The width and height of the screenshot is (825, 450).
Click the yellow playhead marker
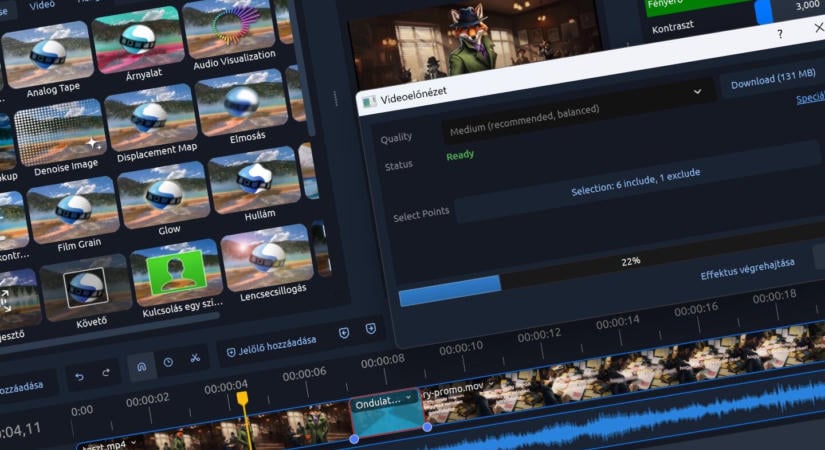[x=243, y=398]
